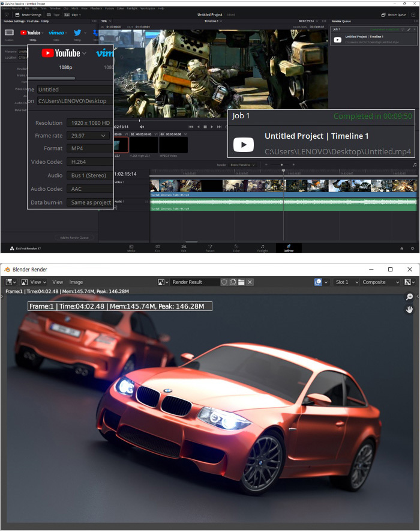The width and height of the screenshot is (420, 532).
Task: Jump to first frame in Resolve viewer
Action: 191,127
